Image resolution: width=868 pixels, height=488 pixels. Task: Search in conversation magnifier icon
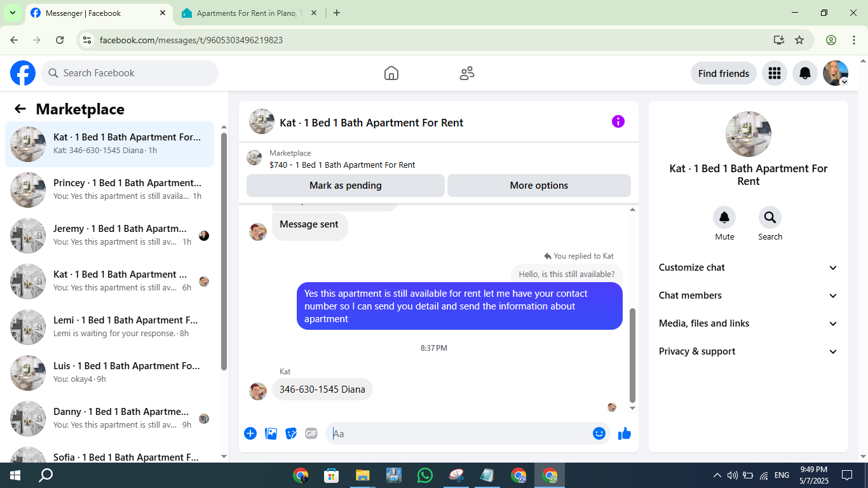(x=770, y=218)
